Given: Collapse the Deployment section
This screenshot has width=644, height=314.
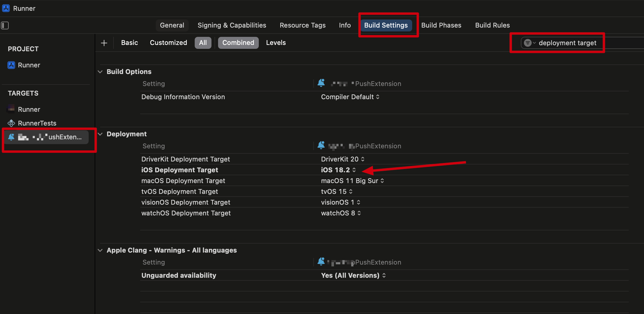Looking at the screenshot, I should click(100, 134).
